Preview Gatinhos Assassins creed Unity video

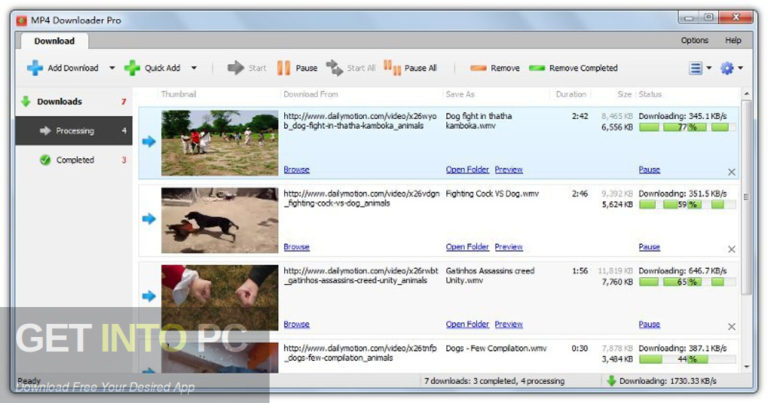508,324
